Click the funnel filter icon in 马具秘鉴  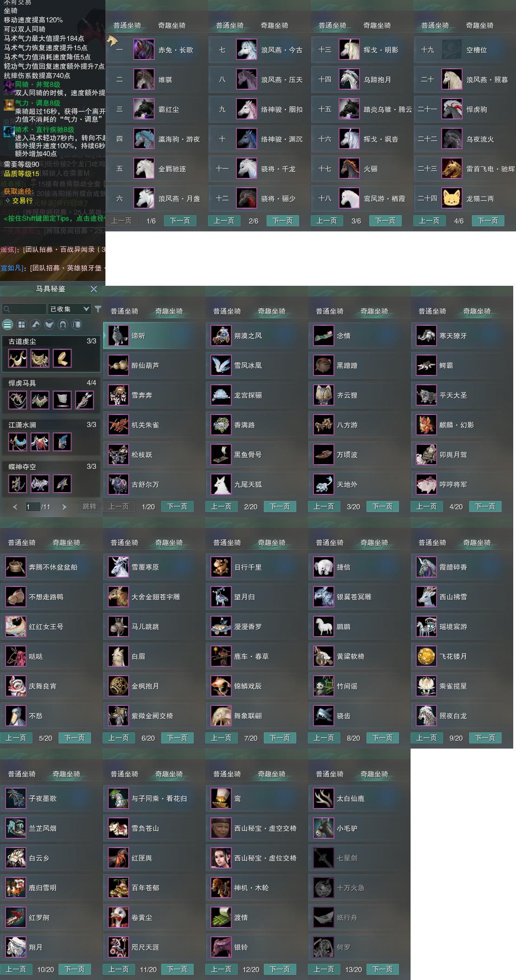click(x=98, y=309)
